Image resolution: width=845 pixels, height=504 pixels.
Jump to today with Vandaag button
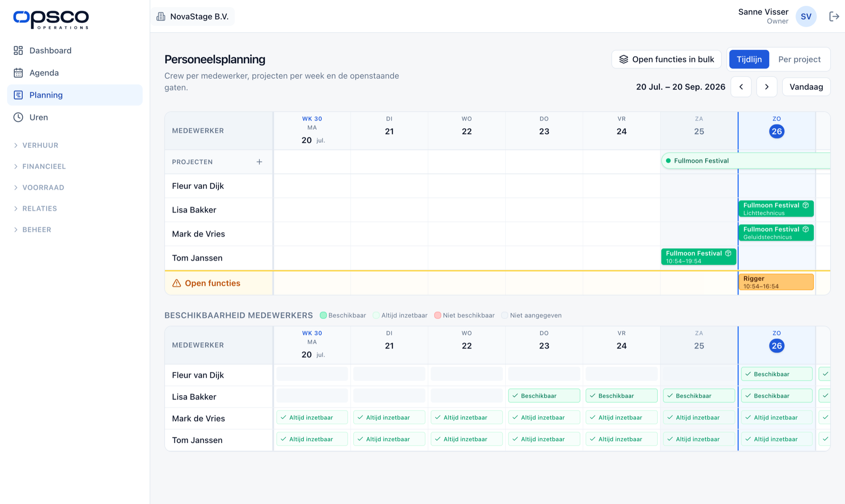pyautogui.click(x=806, y=87)
